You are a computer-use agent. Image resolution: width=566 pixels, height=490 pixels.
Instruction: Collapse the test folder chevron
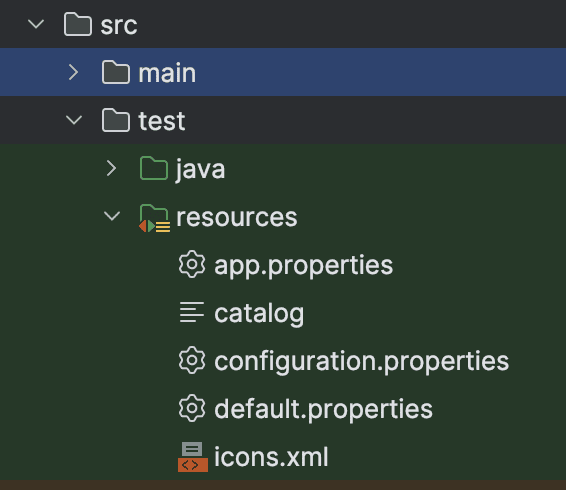pos(74,120)
